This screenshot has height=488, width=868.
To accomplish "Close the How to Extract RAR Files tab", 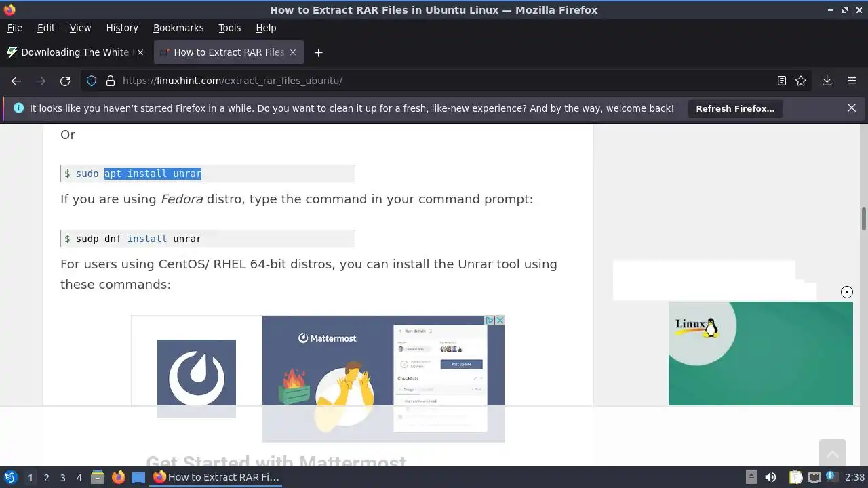I will 293,52.
